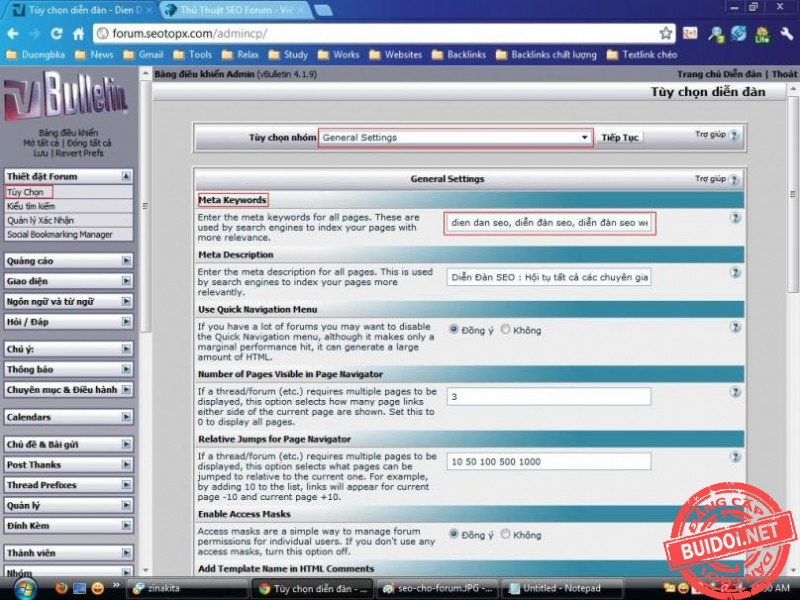The image size is (800, 600).
Task: Select Không for Use Quick Navigation Menu
Action: click(x=506, y=329)
